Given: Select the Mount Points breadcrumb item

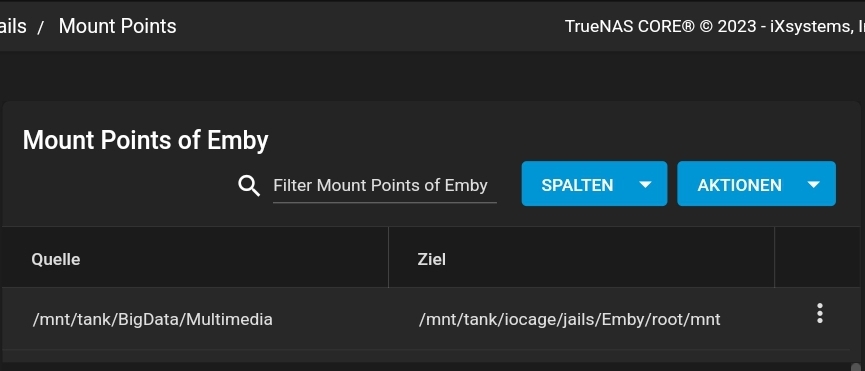Looking at the screenshot, I should [118, 26].
